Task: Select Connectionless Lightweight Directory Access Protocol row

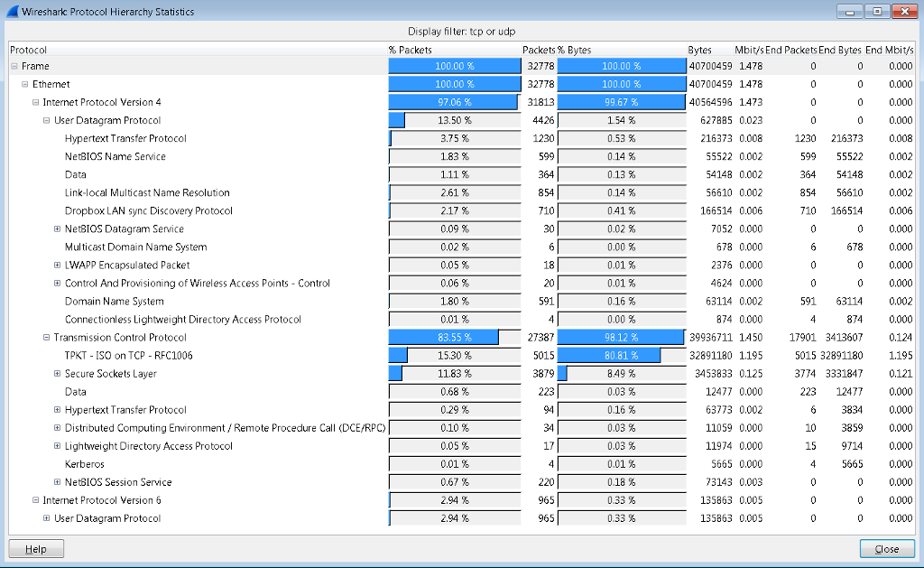Action: (462, 319)
